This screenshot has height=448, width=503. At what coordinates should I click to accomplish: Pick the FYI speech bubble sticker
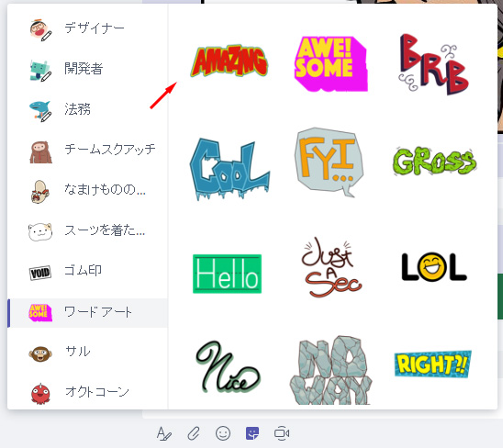329,162
